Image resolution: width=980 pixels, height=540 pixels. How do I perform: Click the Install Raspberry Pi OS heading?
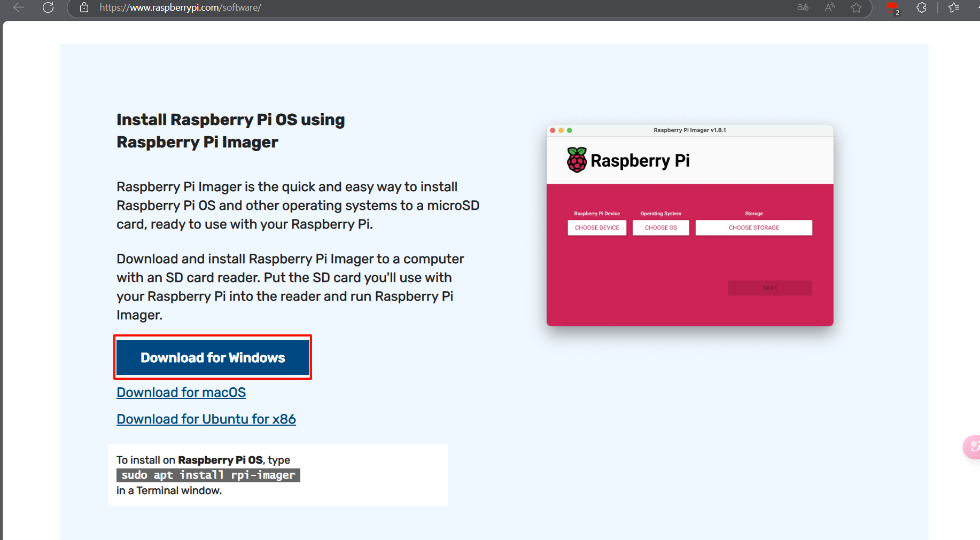(231, 131)
